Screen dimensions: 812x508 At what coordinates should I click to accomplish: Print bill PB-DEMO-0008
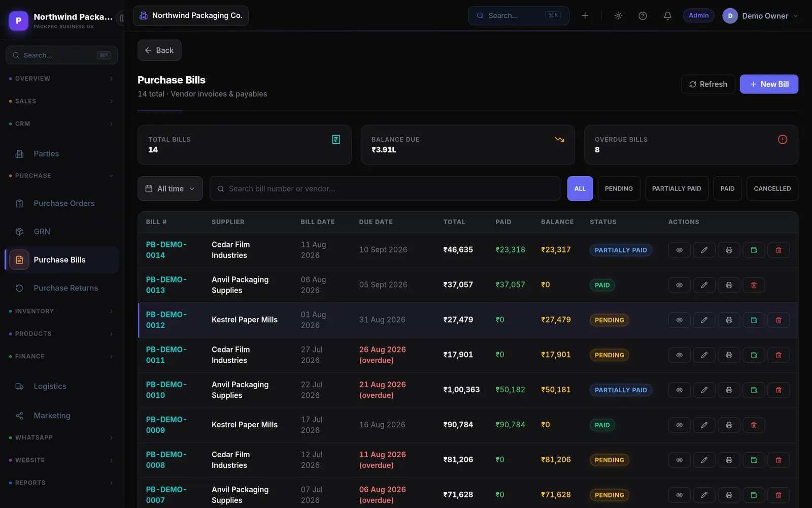point(729,460)
